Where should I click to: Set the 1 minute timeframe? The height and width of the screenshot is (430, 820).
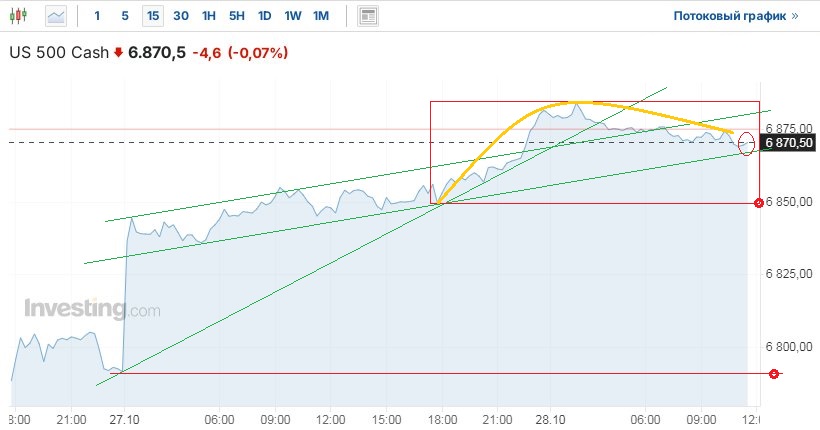pyautogui.click(x=97, y=16)
